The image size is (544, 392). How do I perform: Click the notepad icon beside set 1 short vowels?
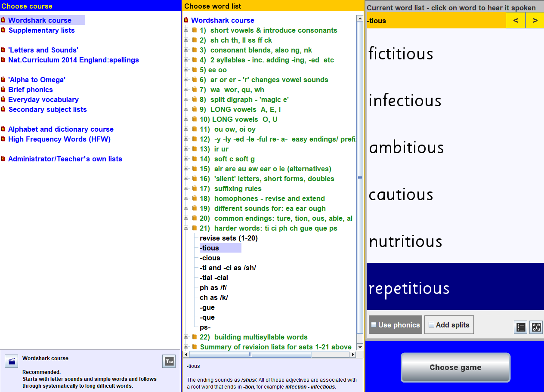(195, 30)
